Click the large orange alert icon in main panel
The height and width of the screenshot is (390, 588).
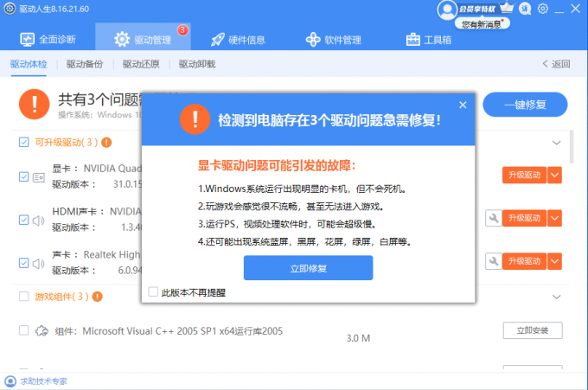[34, 104]
